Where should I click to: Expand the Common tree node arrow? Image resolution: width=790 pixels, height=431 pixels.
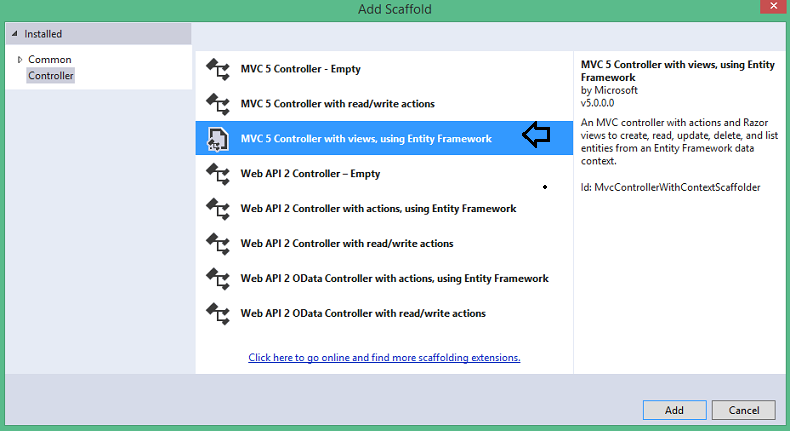coord(20,59)
